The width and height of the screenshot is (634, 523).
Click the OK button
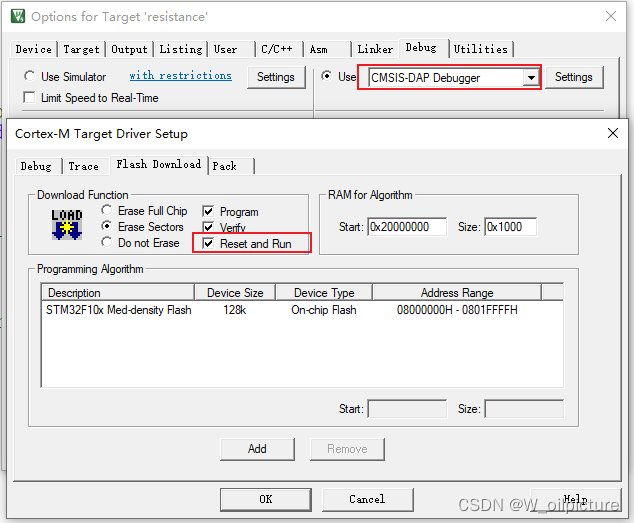(x=266, y=499)
